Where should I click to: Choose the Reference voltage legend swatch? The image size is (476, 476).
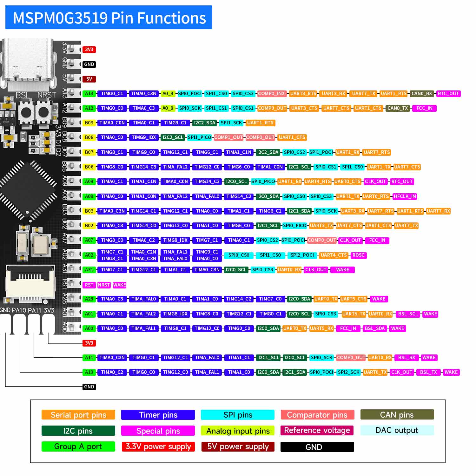coord(317,430)
